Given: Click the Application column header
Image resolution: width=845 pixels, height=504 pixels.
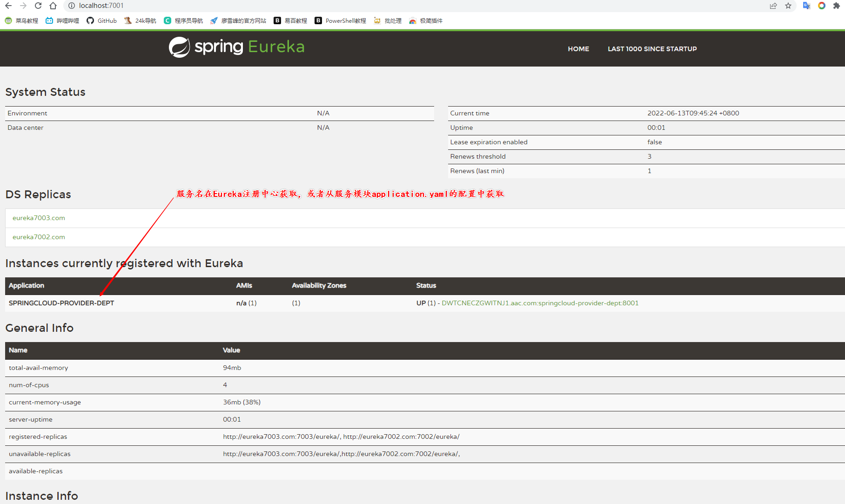Looking at the screenshot, I should click(x=27, y=285).
